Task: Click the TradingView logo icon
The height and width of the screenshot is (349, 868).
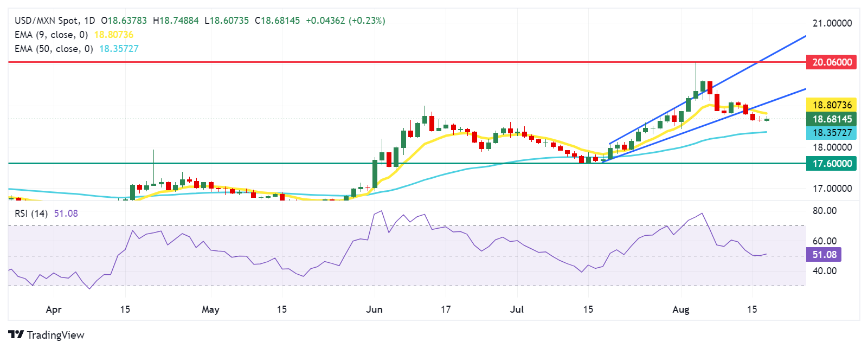Action: pos(16,334)
